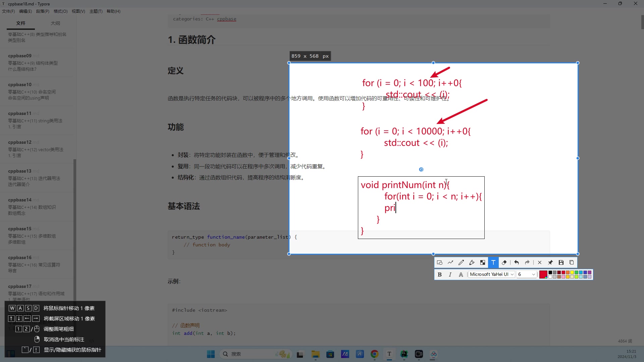Undo the last annotation

pos(517,262)
